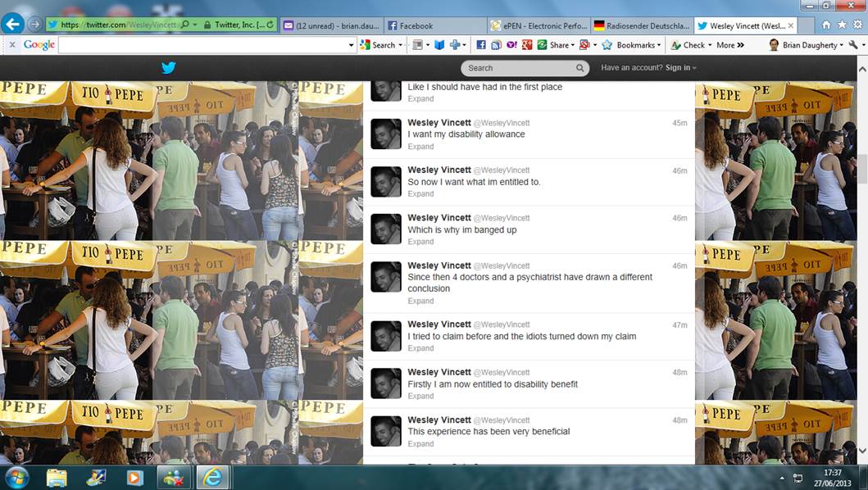
Task: Expand the arrow next to toolbar Search button
Action: coord(401,45)
